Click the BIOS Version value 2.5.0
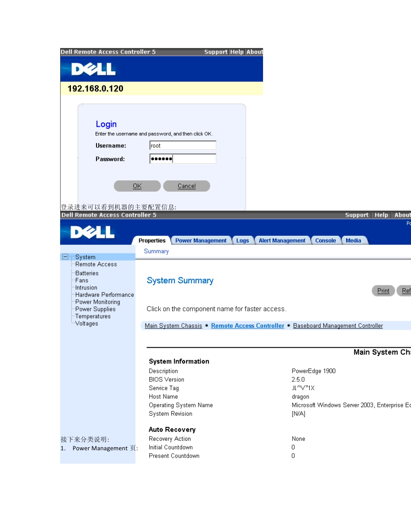Screen dimensions: 411x532 [298, 379]
